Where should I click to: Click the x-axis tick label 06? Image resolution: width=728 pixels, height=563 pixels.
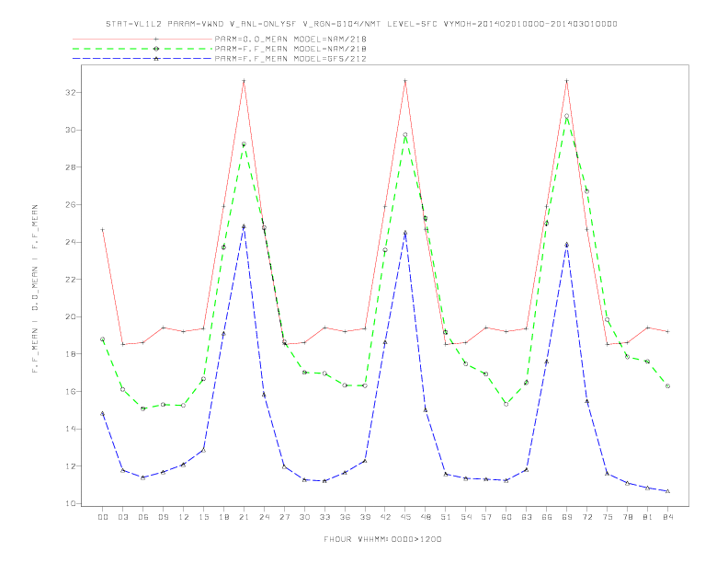[x=143, y=517]
